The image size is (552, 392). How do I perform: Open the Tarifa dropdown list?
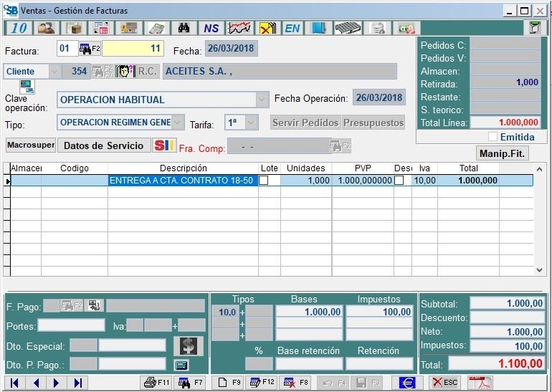(x=250, y=123)
